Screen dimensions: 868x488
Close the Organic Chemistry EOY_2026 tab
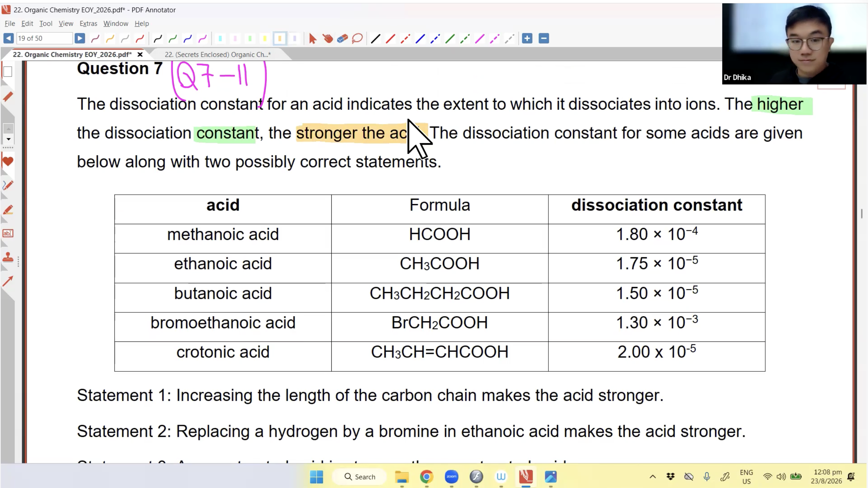[x=140, y=54]
